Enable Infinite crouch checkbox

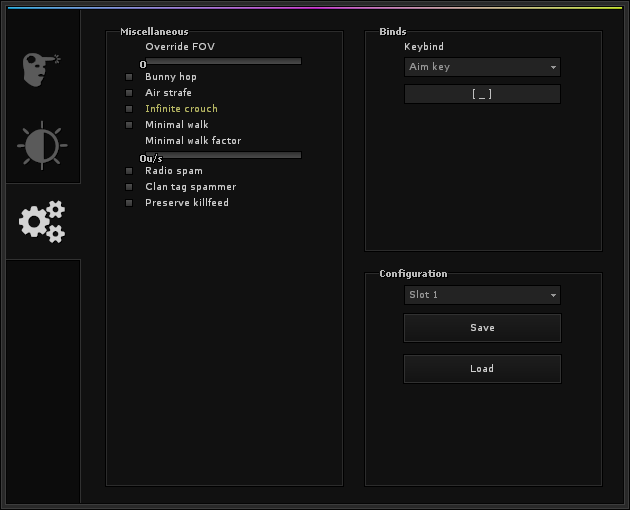[x=129, y=109]
